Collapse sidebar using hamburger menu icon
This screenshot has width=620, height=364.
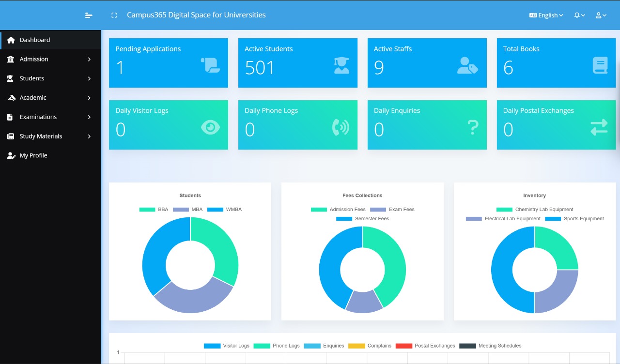pos(89,15)
